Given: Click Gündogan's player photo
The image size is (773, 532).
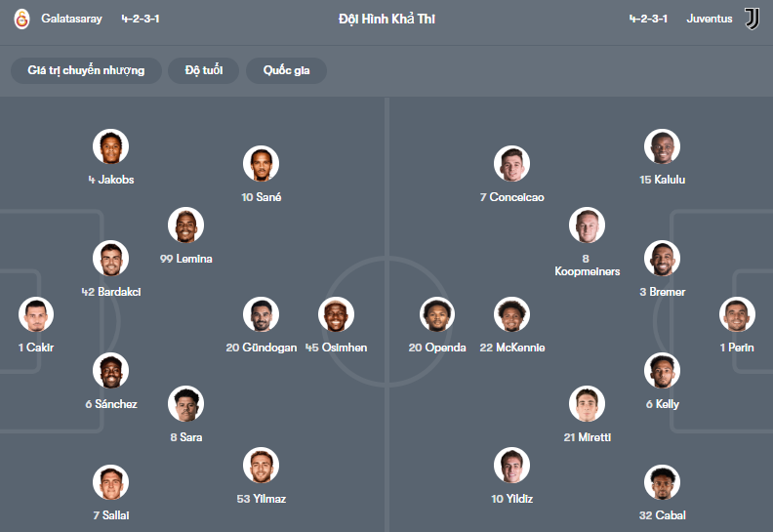Looking at the screenshot, I should [261, 314].
